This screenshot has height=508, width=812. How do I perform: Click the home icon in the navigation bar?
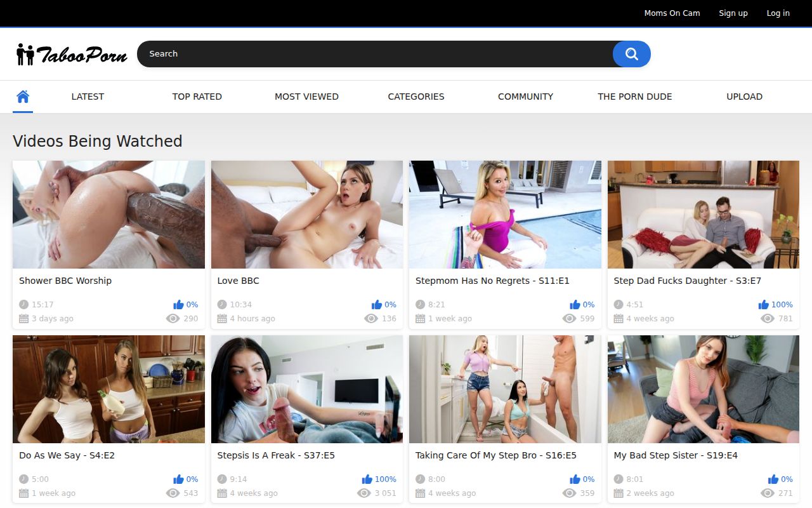pos(23,96)
